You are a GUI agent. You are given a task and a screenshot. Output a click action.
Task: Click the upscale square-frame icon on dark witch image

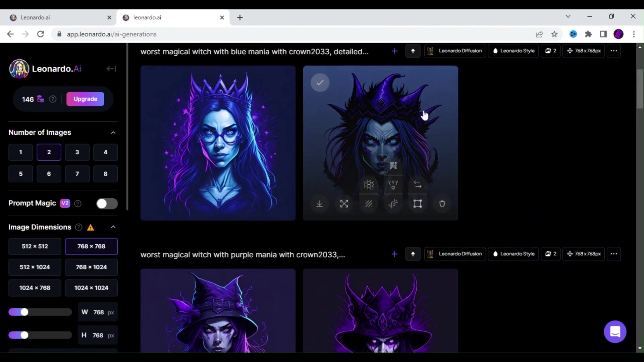pyautogui.click(x=418, y=204)
